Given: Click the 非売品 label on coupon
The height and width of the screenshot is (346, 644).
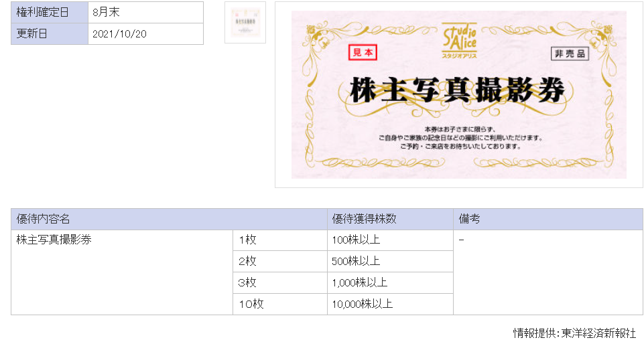Looking at the screenshot, I should point(570,54).
